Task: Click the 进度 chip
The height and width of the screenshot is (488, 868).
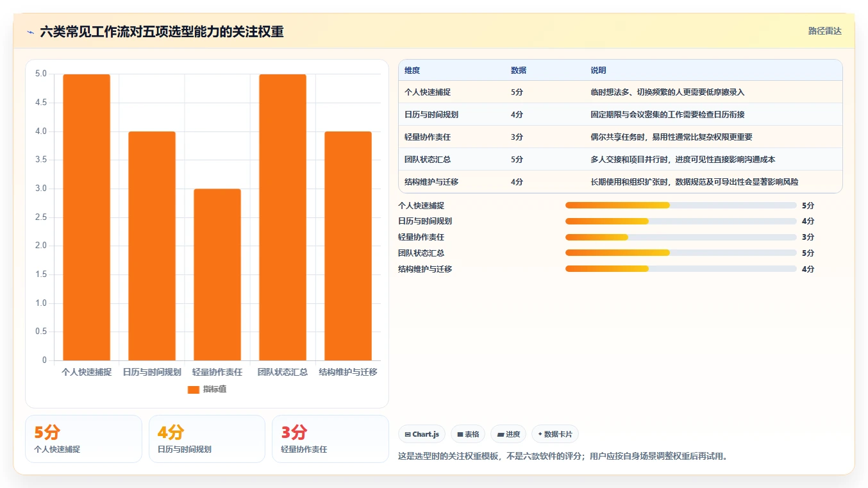Action: pos(508,434)
